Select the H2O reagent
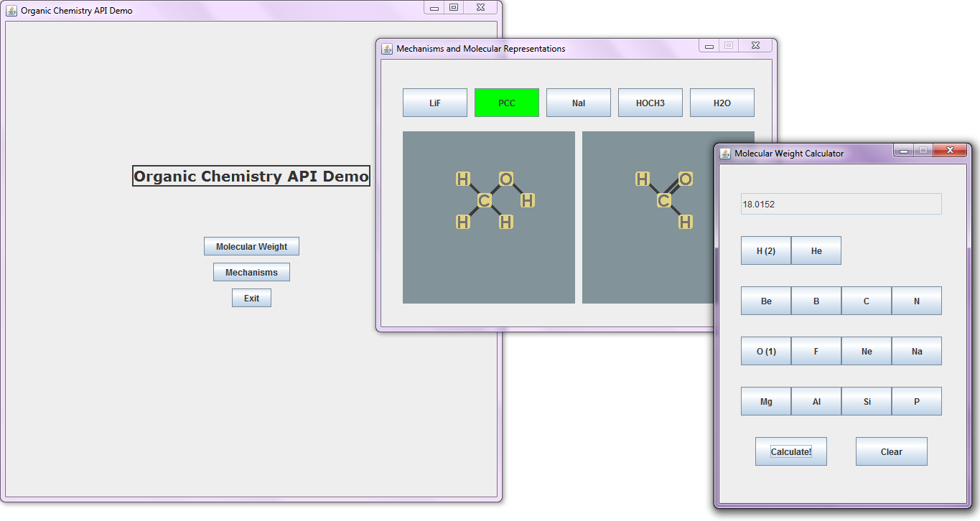 click(x=722, y=103)
